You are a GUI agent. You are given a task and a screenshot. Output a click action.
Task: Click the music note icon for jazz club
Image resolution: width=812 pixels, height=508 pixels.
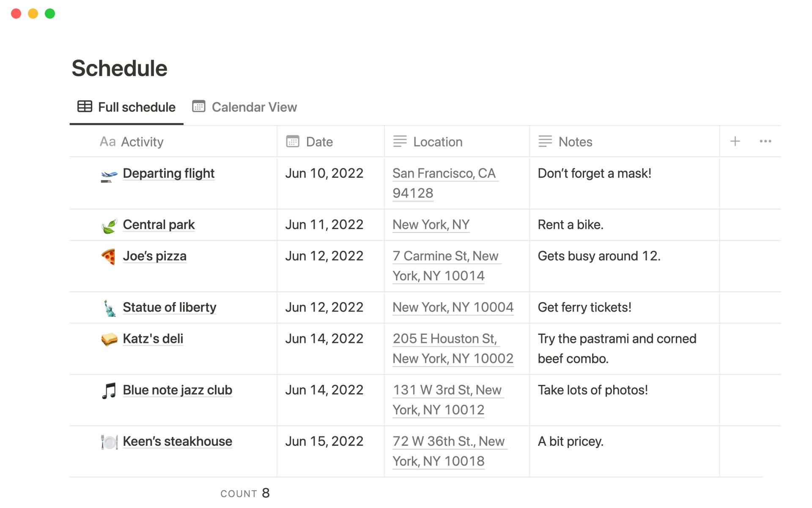[109, 390]
